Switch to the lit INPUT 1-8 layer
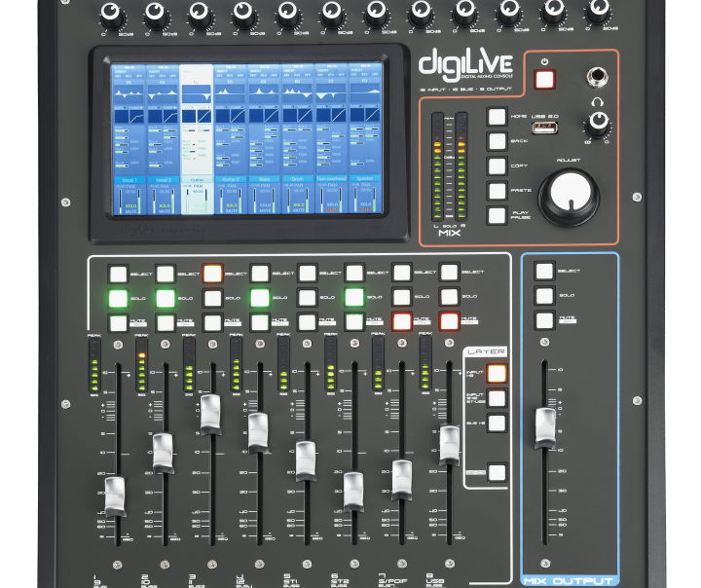 (497, 373)
